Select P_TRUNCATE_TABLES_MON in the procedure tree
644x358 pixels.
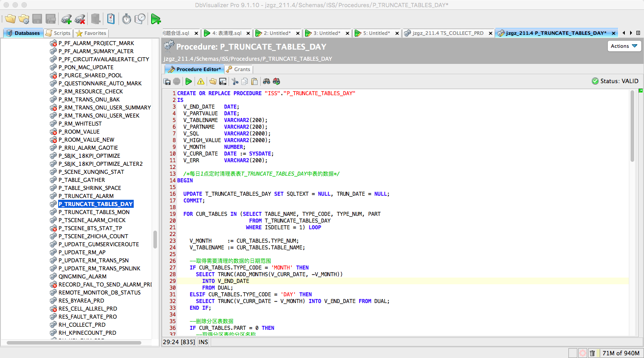94,212
